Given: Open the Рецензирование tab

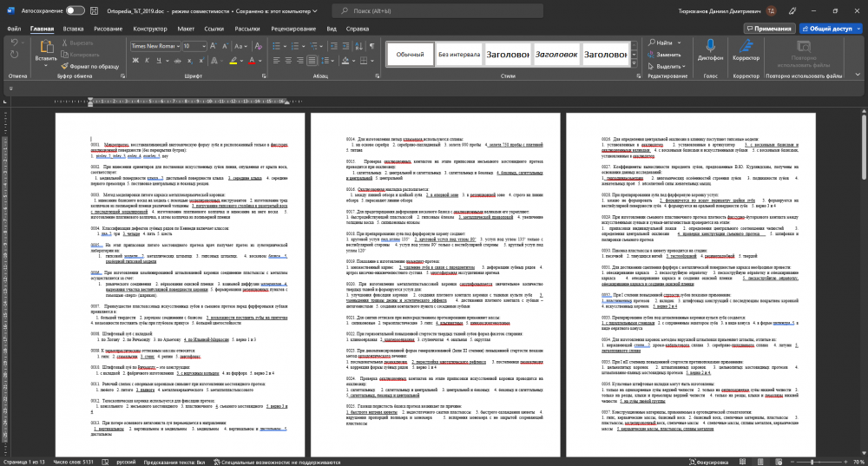Looking at the screenshot, I should (x=293, y=29).
